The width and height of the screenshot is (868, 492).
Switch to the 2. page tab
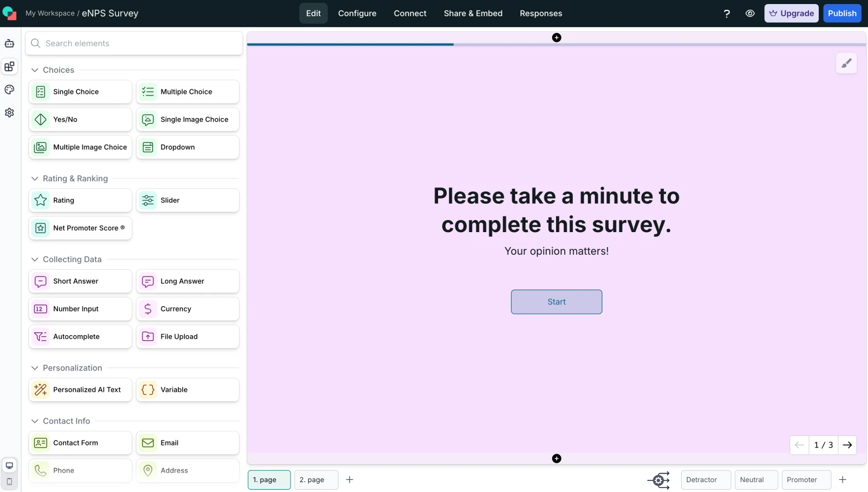[x=316, y=480]
